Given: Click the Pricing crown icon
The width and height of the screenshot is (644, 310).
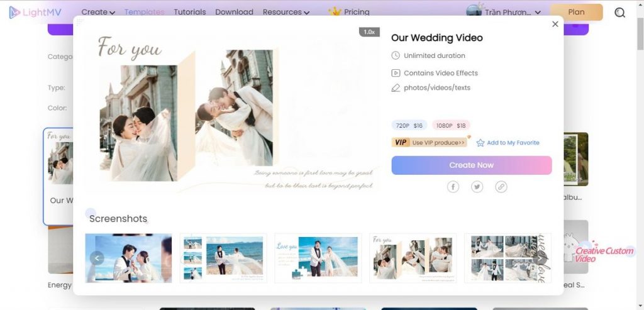Looking at the screenshot, I should coord(335,11).
